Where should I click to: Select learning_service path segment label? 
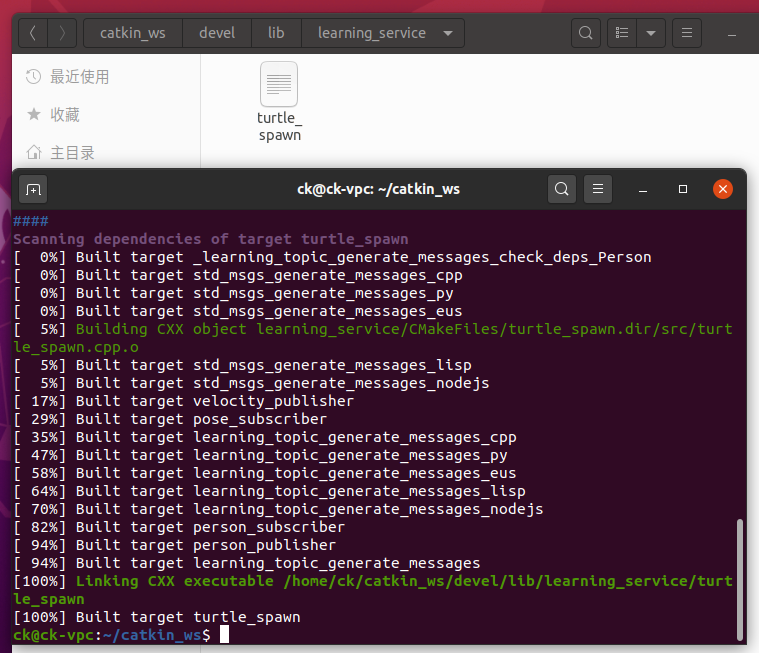(x=372, y=33)
